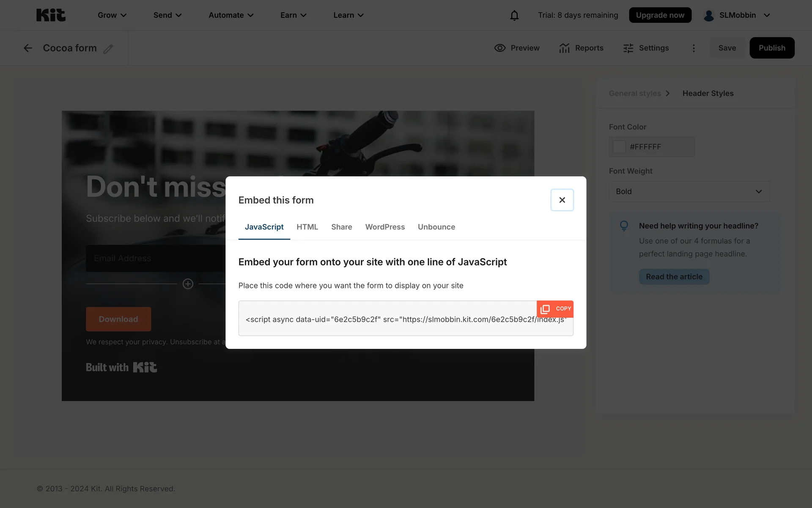Close the Embed this form dialog
The width and height of the screenshot is (812, 508).
[x=562, y=200]
